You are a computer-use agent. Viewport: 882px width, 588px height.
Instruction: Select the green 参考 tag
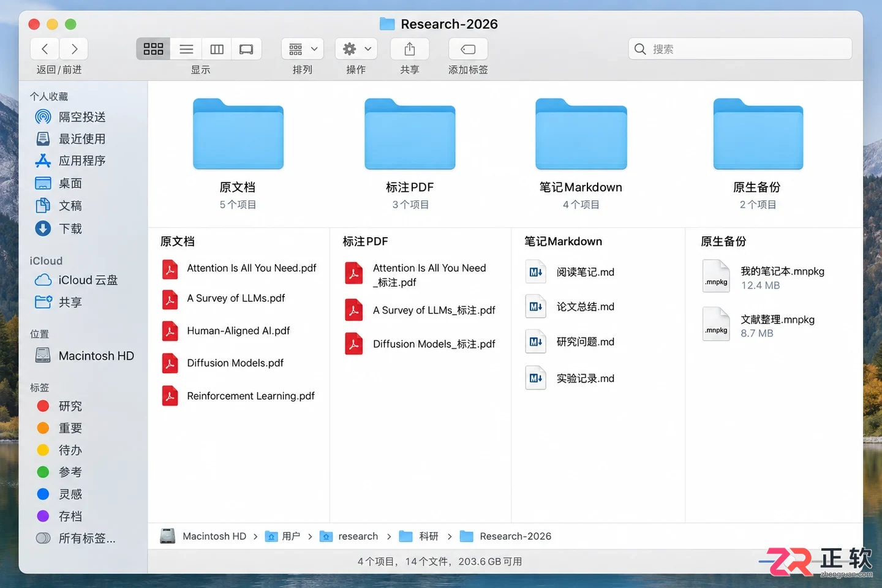tap(59, 472)
